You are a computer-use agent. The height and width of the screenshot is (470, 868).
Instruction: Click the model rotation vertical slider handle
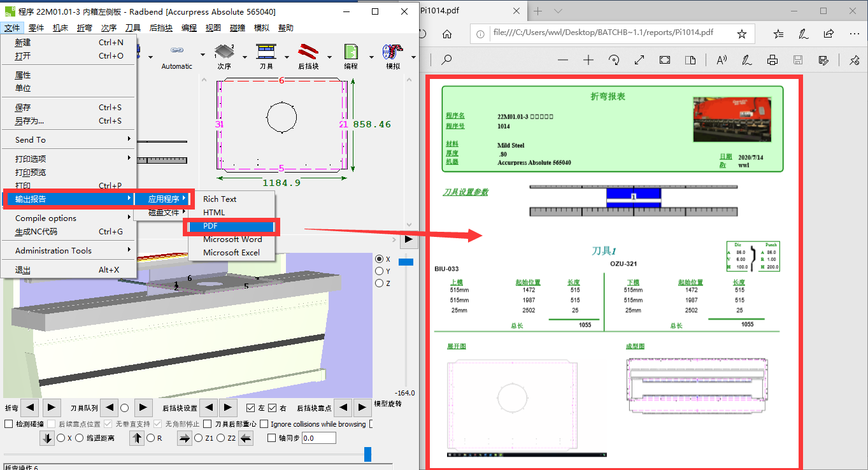coord(406,262)
